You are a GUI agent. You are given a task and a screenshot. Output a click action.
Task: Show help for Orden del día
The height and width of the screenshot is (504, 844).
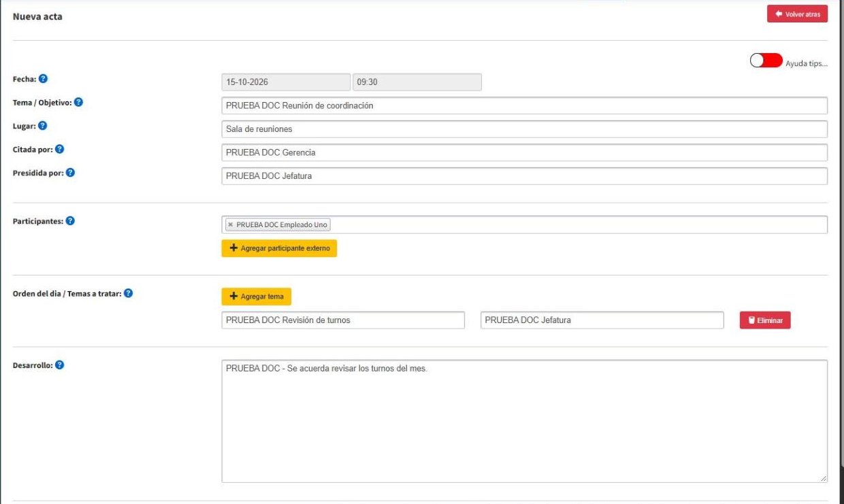click(x=128, y=294)
